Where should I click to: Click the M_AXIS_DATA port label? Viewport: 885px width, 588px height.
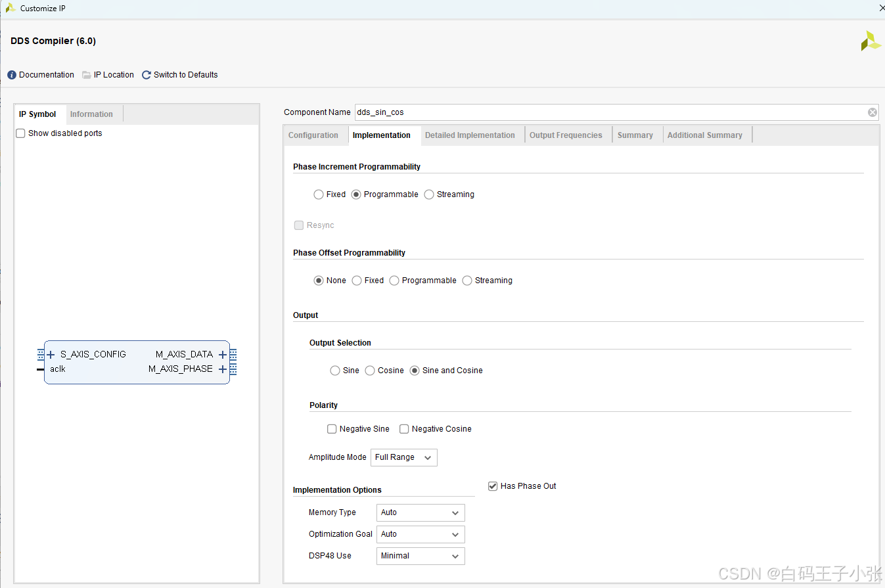(184, 355)
